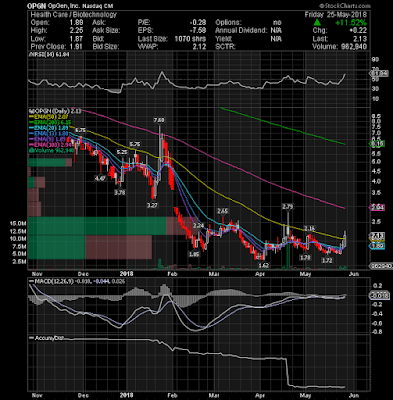Click the largest green volume-by-price bar
Screen dimensions: 393x400
coord(97,226)
